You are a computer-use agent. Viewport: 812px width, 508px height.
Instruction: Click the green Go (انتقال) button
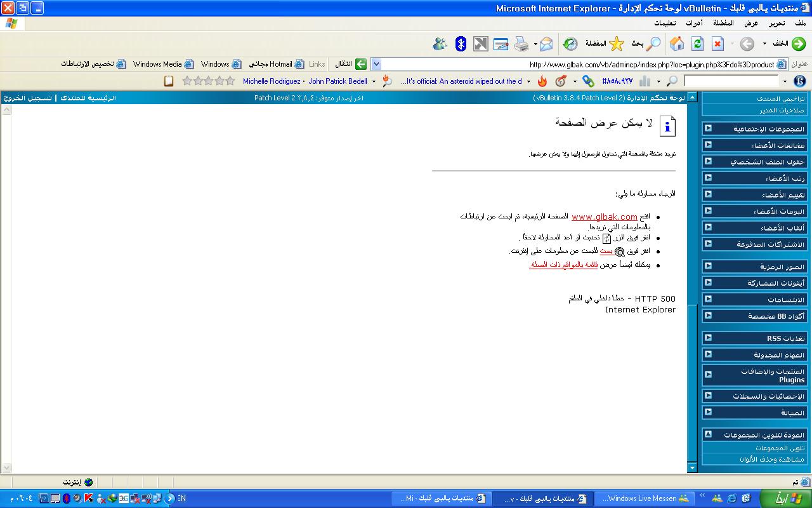tap(351, 64)
